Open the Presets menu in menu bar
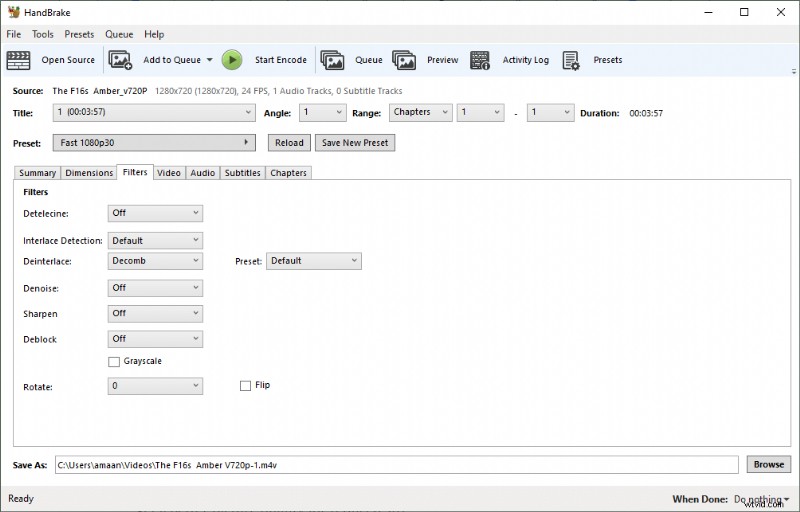Screen dimensions: 800x512 tap(79, 34)
